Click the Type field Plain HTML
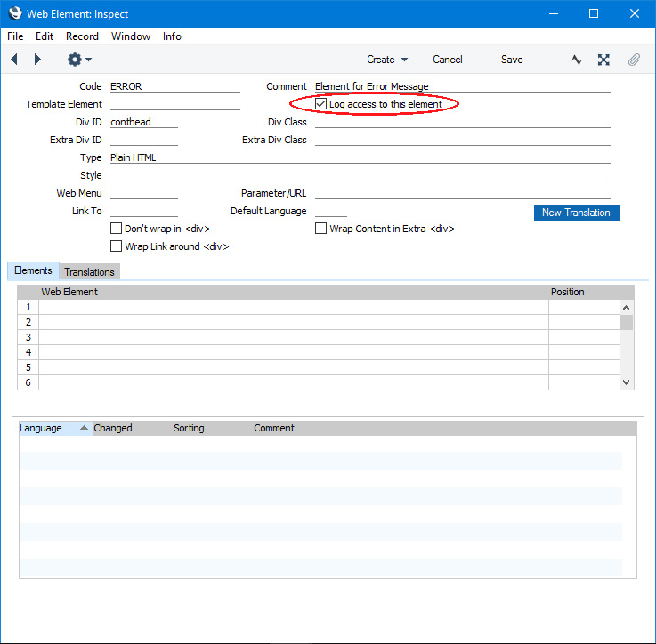Screen dimensions: 656x644 360,157
